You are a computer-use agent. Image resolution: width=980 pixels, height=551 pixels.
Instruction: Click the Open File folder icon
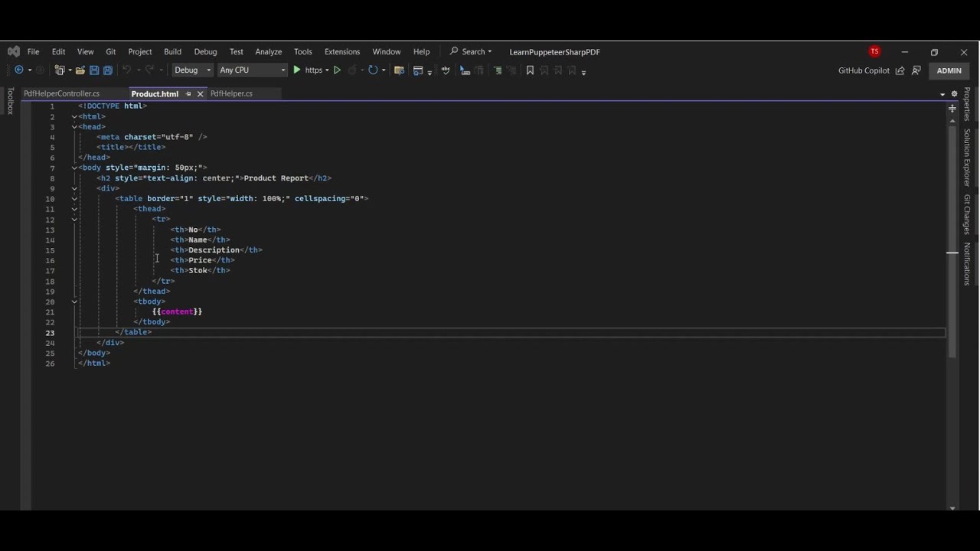point(80,70)
